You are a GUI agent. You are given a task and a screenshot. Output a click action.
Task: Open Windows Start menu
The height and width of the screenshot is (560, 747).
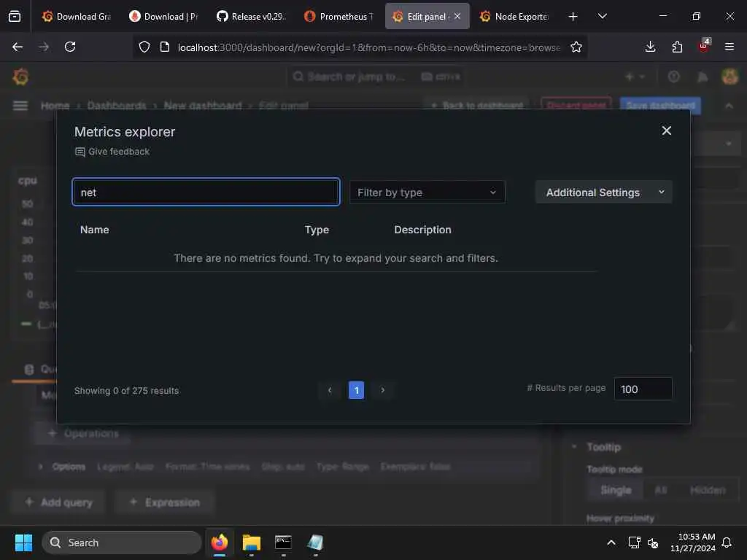click(23, 542)
